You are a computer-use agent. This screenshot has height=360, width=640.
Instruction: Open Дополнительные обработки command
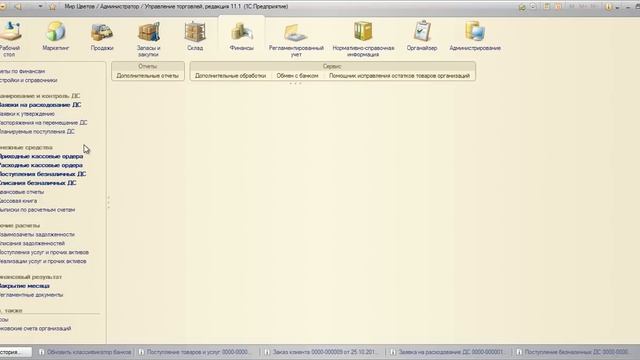click(230, 76)
